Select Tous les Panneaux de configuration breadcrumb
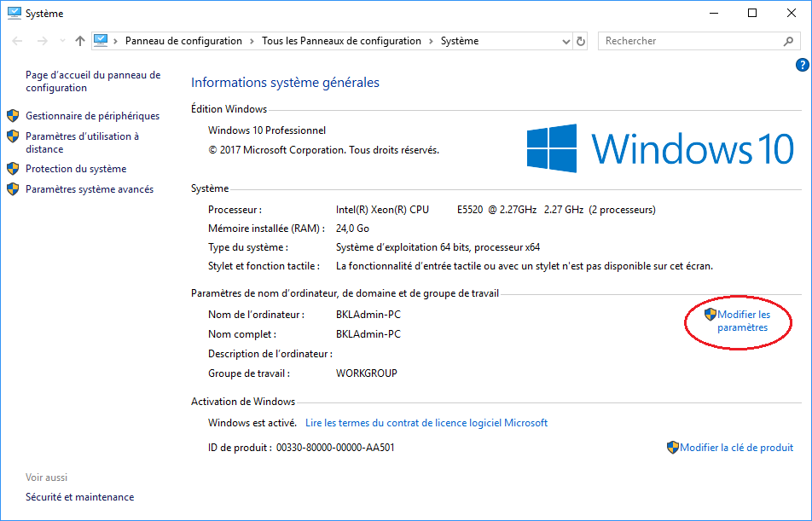This screenshot has width=812, height=521. (x=341, y=41)
